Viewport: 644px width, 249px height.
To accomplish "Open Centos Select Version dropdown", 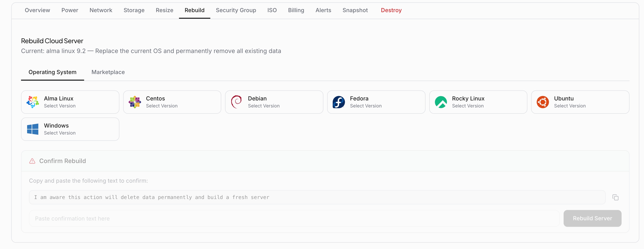I will tap(172, 102).
